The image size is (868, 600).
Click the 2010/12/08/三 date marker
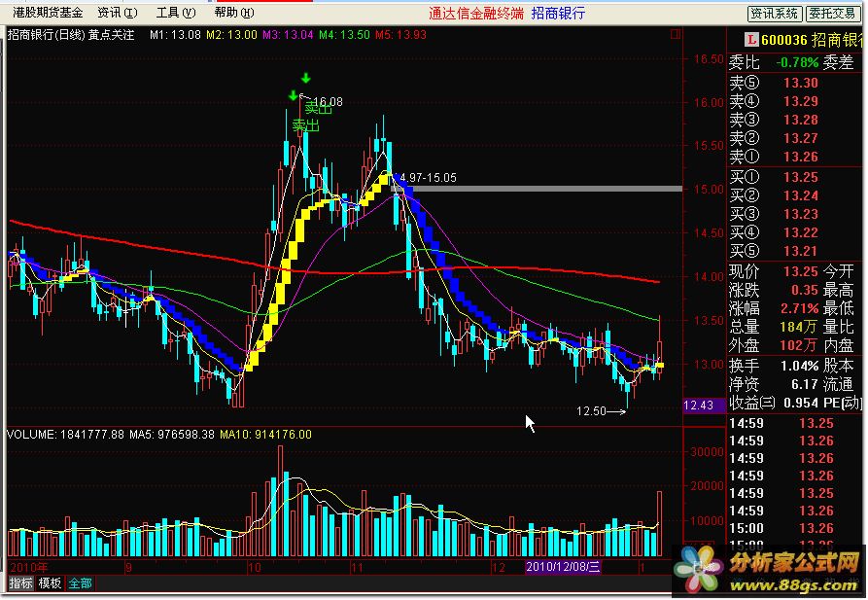563,567
